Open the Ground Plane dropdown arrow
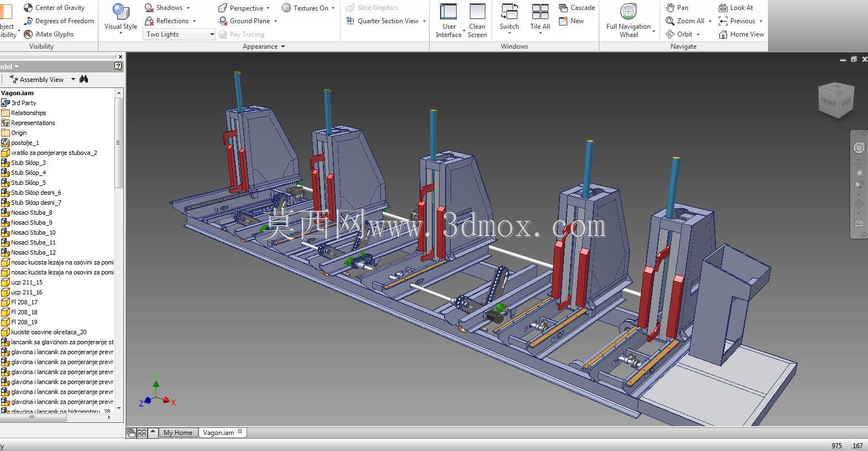 pyautogui.click(x=275, y=22)
